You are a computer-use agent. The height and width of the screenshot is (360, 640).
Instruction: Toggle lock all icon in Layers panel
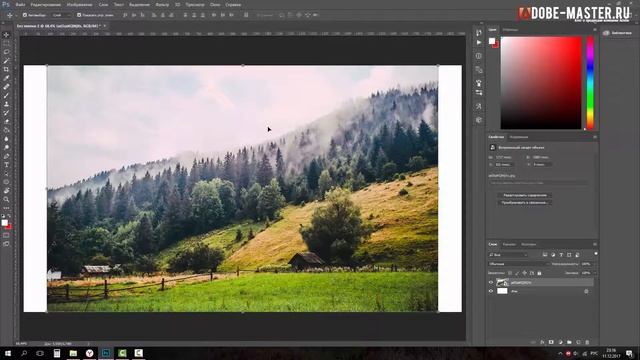click(x=539, y=273)
